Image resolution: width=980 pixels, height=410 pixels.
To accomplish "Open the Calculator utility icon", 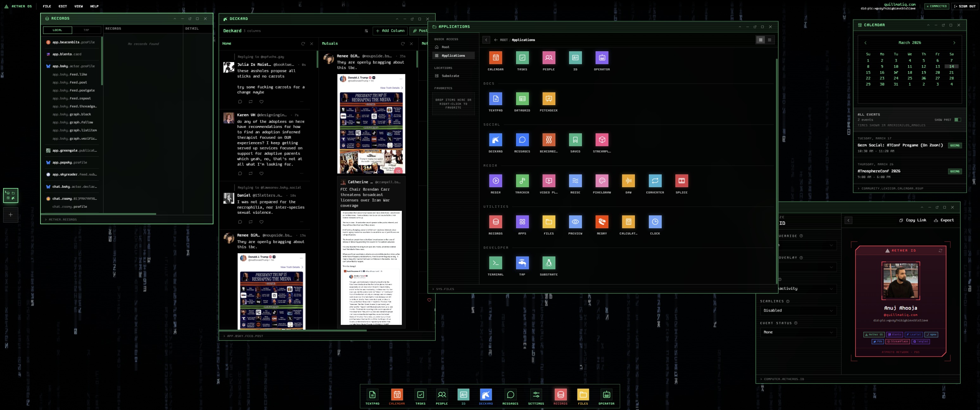I will [628, 222].
